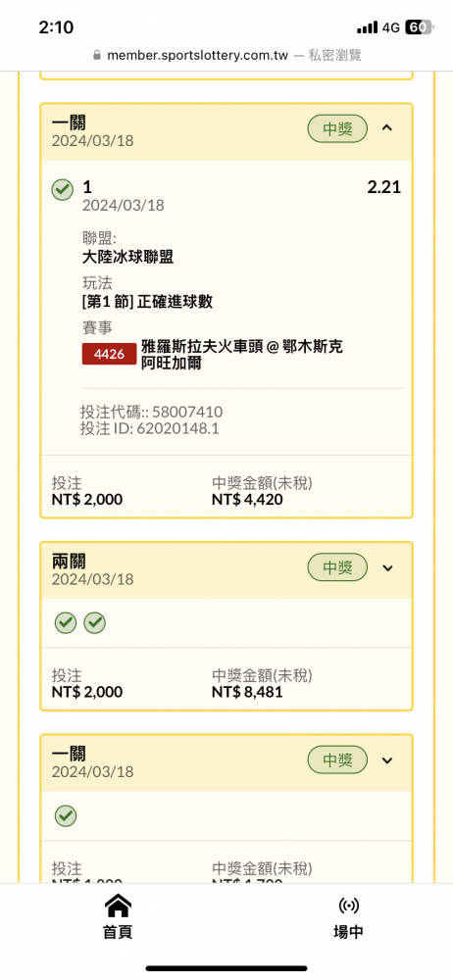The image size is (453, 980).
Task: Tap the 中獎 badge on expanded 一關 card
Action: [337, 128]
